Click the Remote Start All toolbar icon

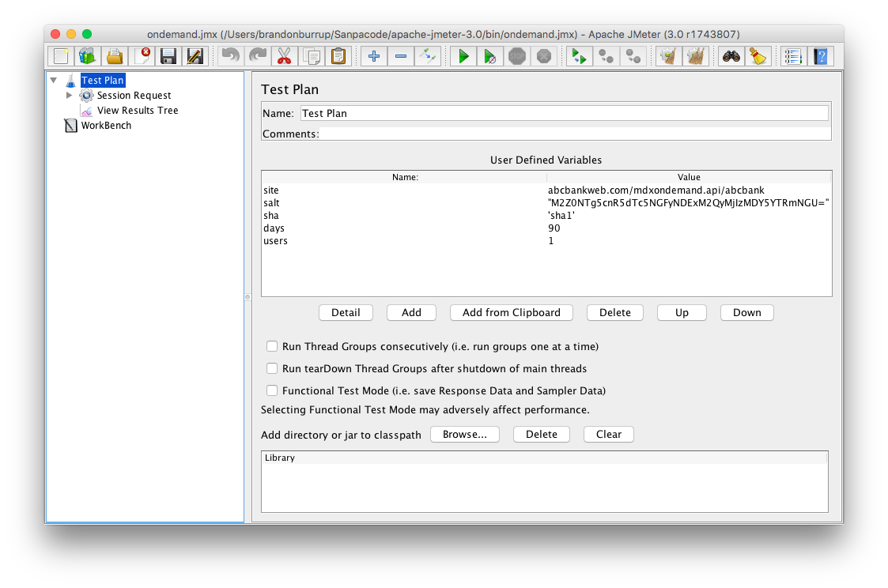[x=578, y=56]
